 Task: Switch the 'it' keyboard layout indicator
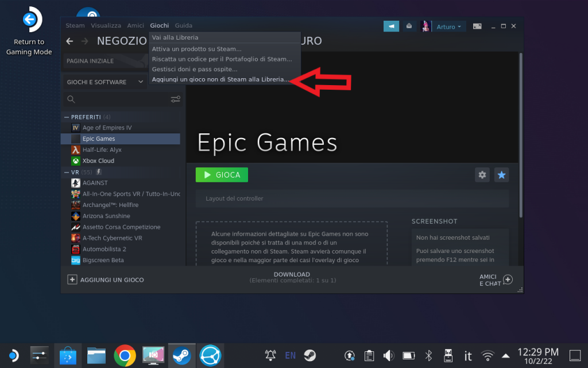point(468,355)
